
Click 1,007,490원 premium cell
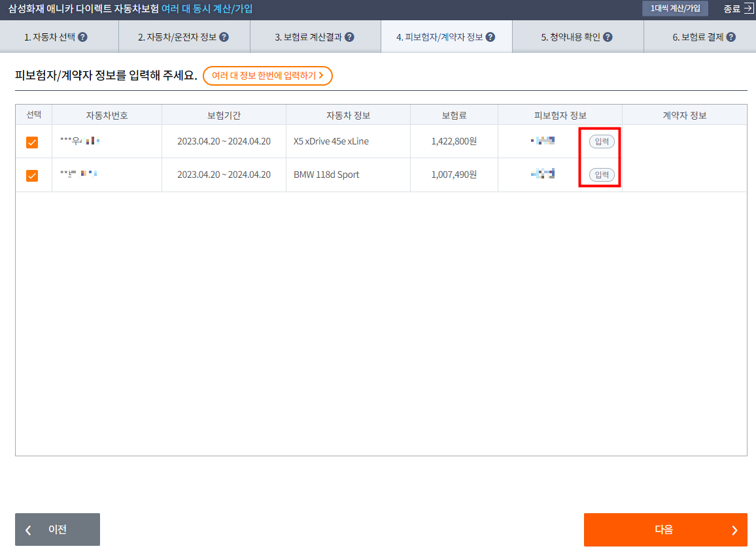(x=454, y=175)
